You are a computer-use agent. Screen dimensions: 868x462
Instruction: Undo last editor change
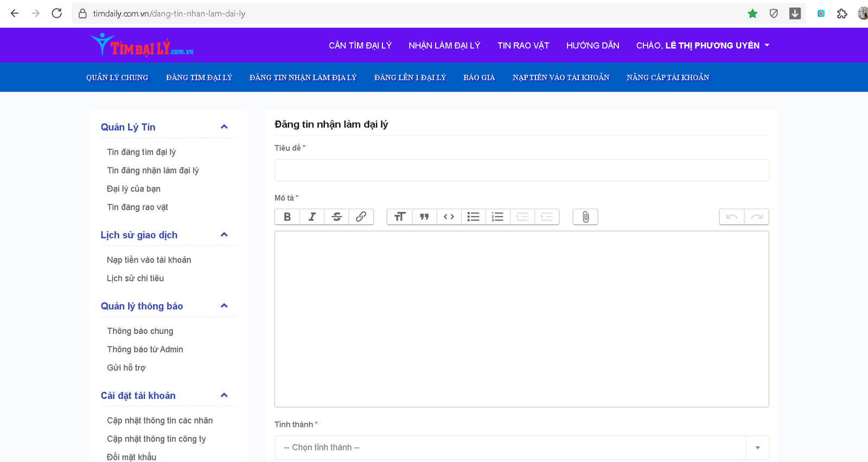(x=732, y=217)
